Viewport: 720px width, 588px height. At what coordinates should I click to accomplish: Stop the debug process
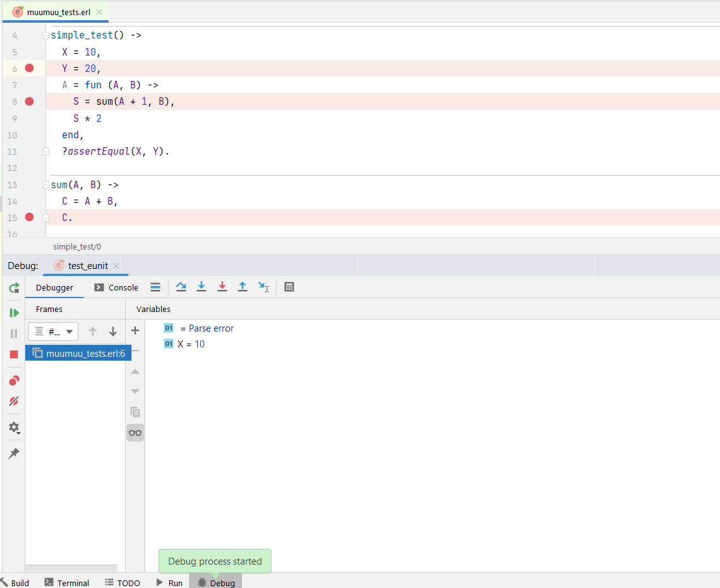tap(14, 354)
